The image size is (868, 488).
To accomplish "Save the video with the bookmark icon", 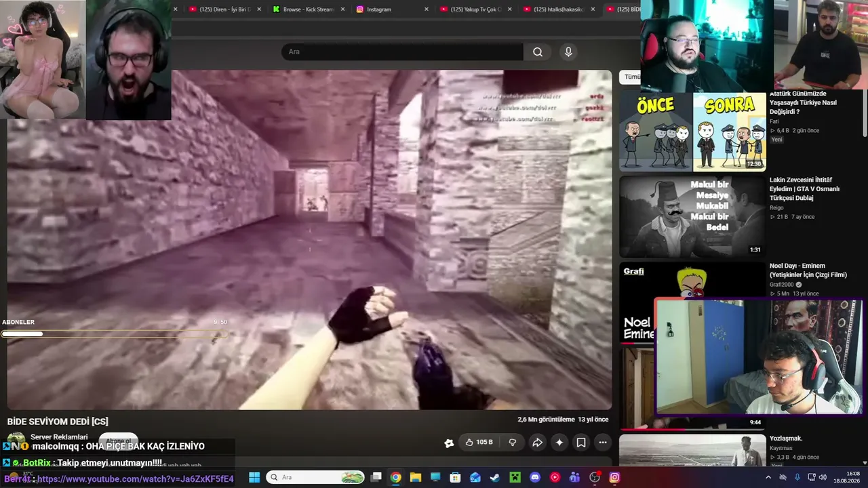I will pyautogui.click(x=581, y=443).
